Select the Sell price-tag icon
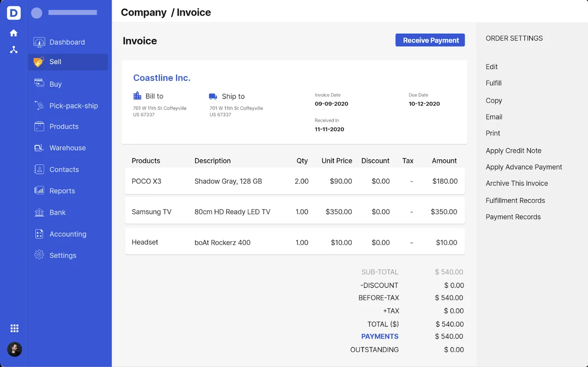Viewport: 588px width, 367px height. click(39, 62)
